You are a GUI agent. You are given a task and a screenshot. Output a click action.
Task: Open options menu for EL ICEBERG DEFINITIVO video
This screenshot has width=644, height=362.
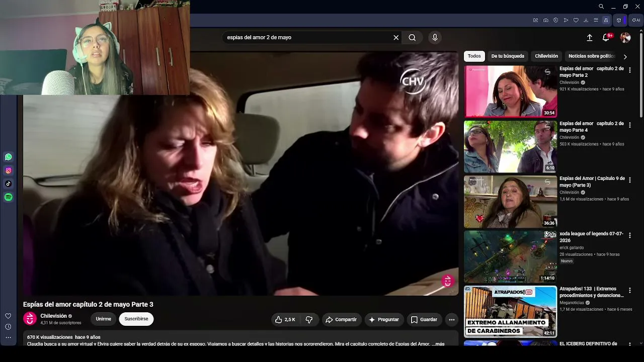point(629,345)
